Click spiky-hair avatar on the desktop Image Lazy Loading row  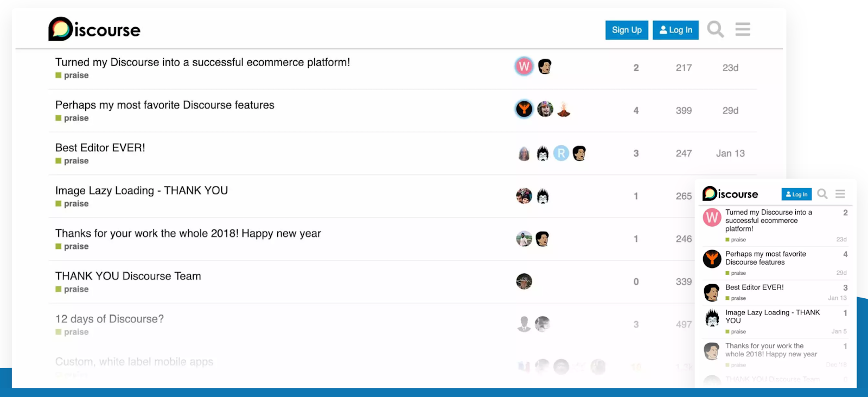[542, 196]
